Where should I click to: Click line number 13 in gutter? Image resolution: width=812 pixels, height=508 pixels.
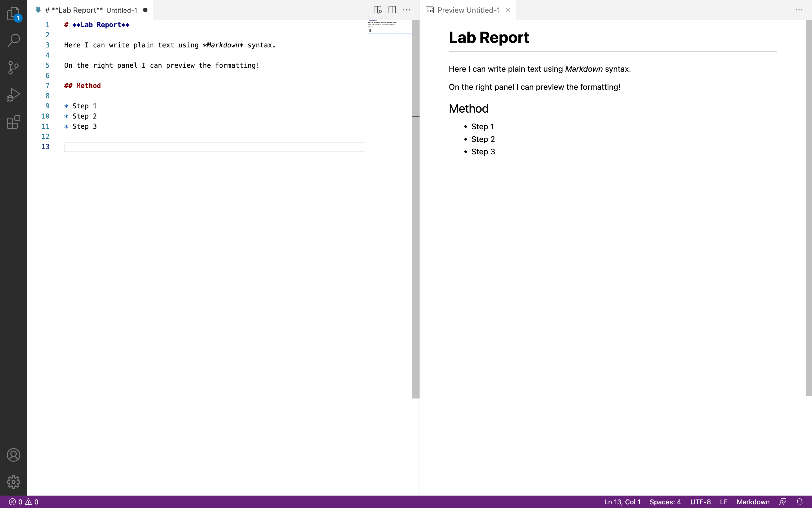pos(45,146)
